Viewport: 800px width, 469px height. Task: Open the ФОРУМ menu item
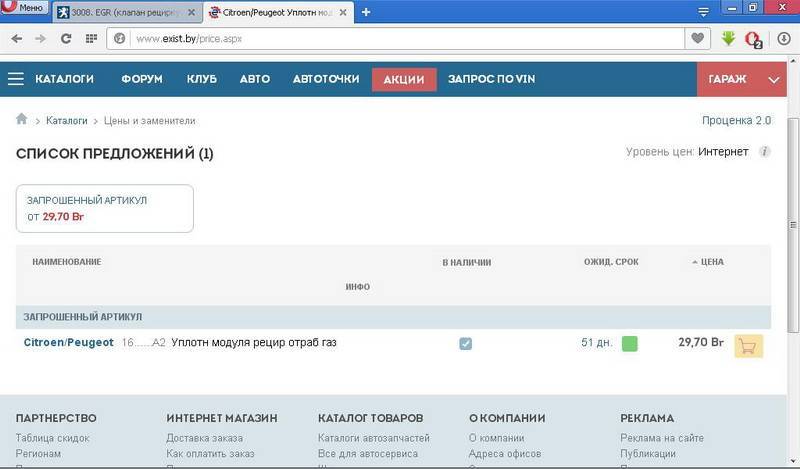coord(142,79)
